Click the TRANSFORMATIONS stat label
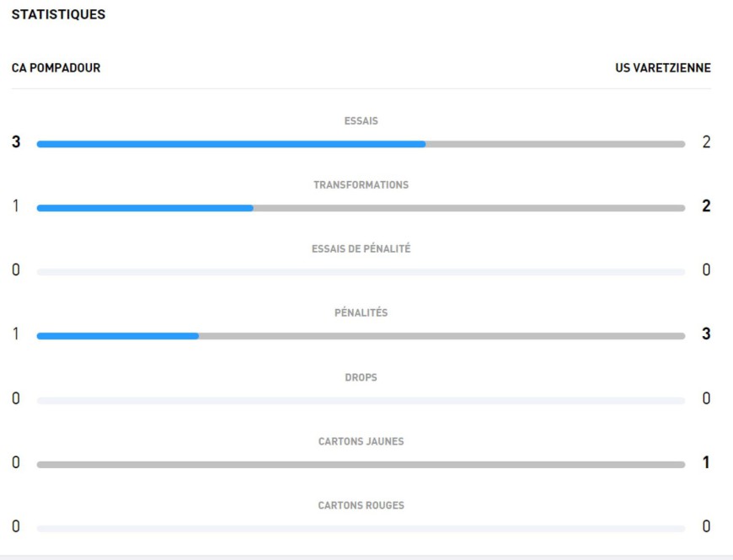 click(361, 185)
